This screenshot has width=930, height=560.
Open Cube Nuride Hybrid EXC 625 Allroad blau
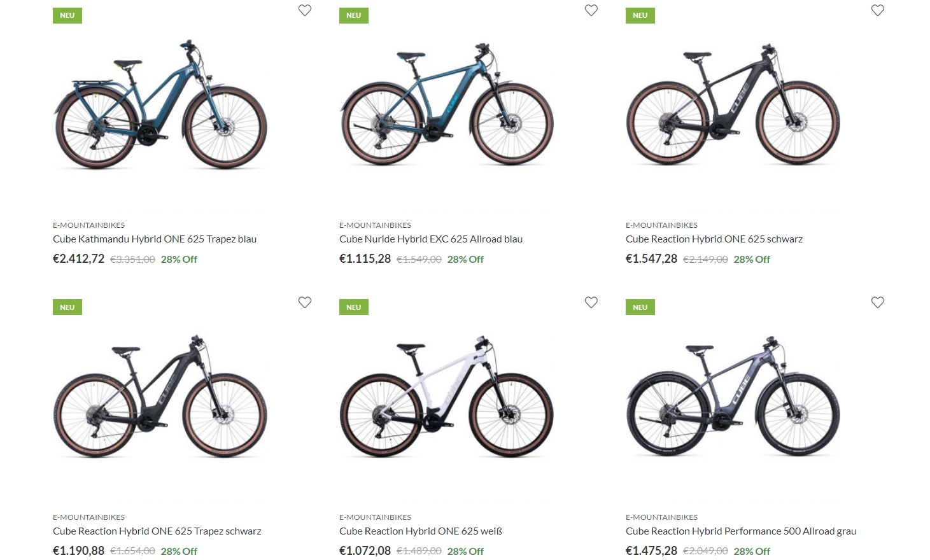(431, 239)
